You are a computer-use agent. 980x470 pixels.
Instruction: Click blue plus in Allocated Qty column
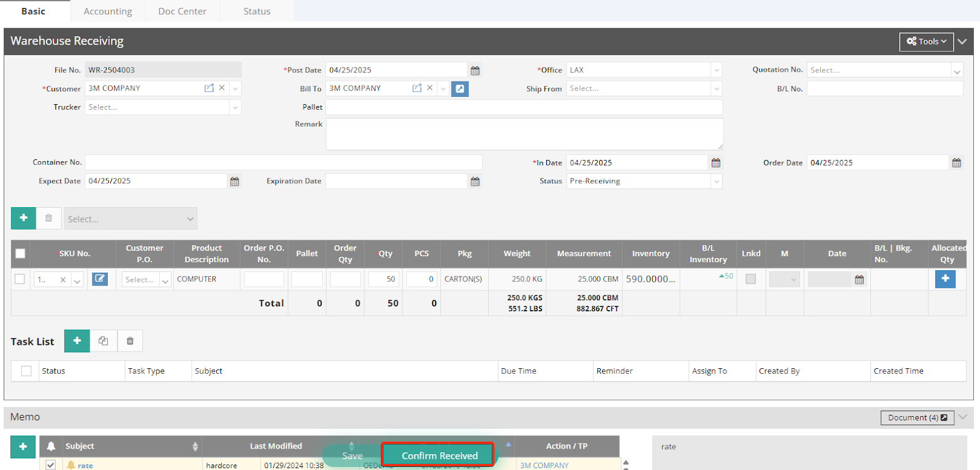click(x=945, y=279)
